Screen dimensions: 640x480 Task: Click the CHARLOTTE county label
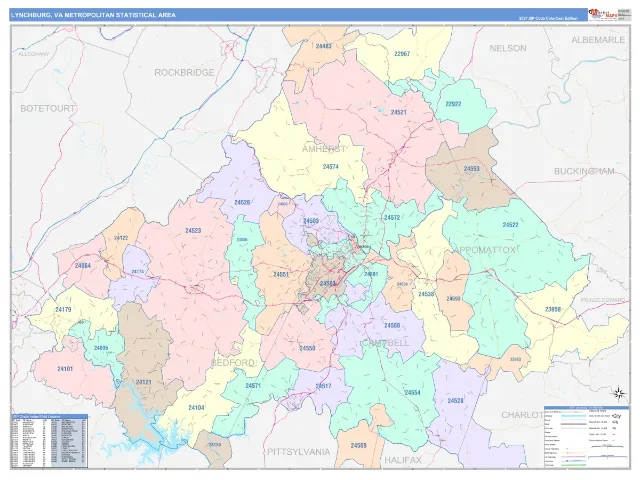pyautogui.click(x=522, y=415)
